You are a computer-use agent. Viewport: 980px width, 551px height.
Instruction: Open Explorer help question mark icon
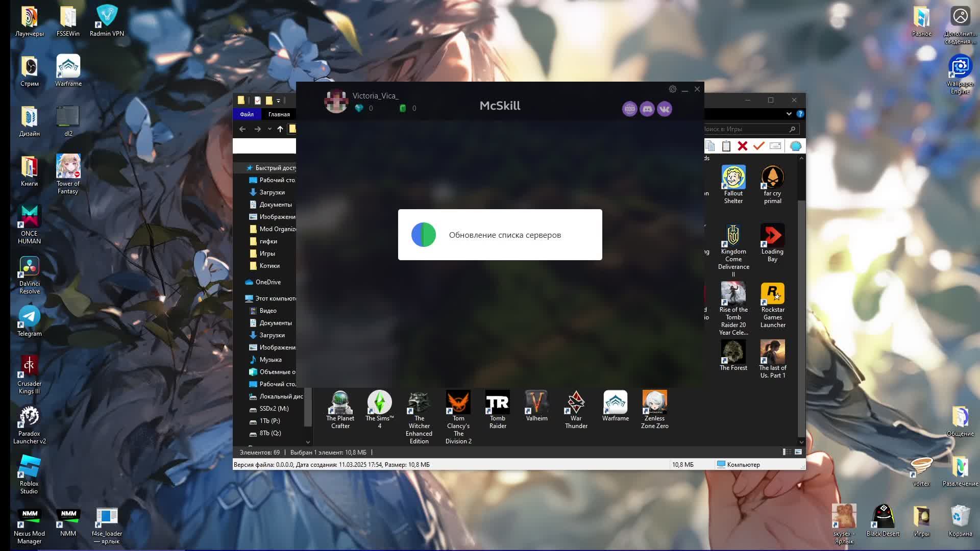pos(800,114)
